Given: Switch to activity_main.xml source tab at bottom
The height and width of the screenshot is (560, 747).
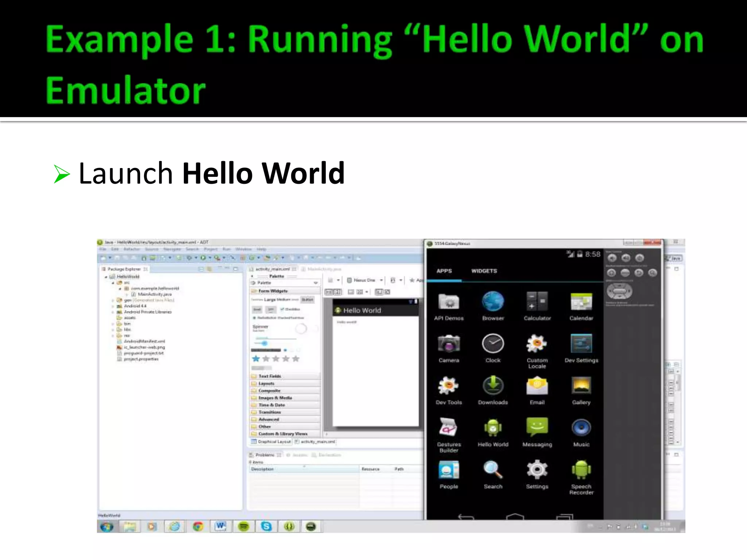Looking at the screenshot, I should click(x=315, y=442).
